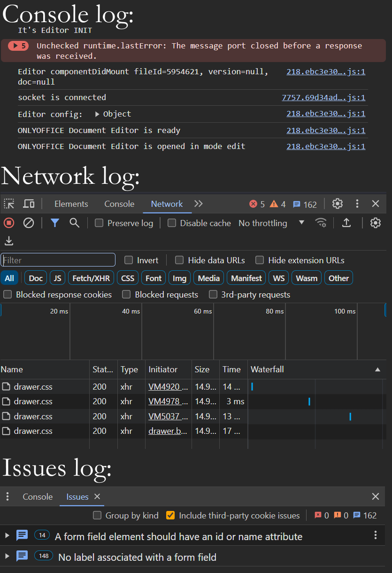Viewport: 392px width, 573px height.
Task: Toggle the network filter funnel icon
Action: (55, 223)
